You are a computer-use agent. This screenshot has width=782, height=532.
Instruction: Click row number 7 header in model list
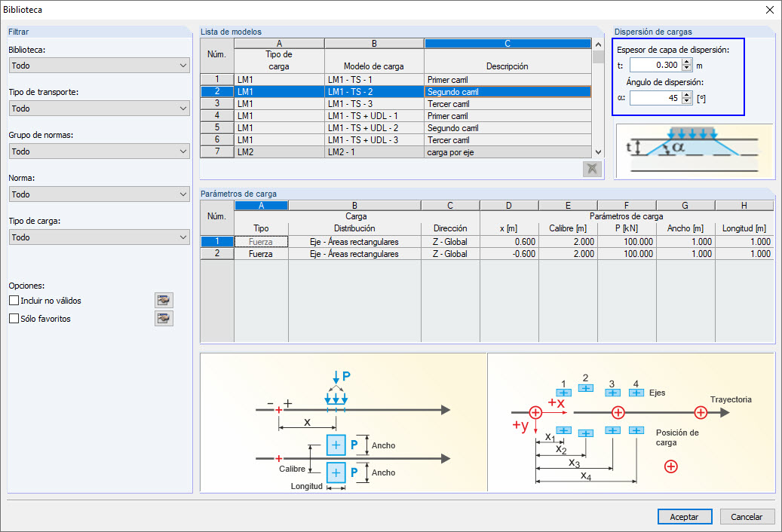tap(217, 152)
